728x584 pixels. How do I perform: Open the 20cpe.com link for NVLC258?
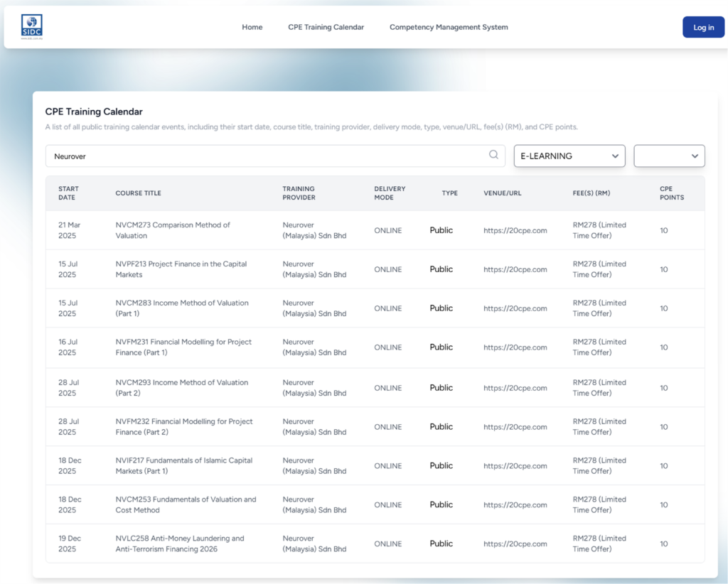(515, 544)
